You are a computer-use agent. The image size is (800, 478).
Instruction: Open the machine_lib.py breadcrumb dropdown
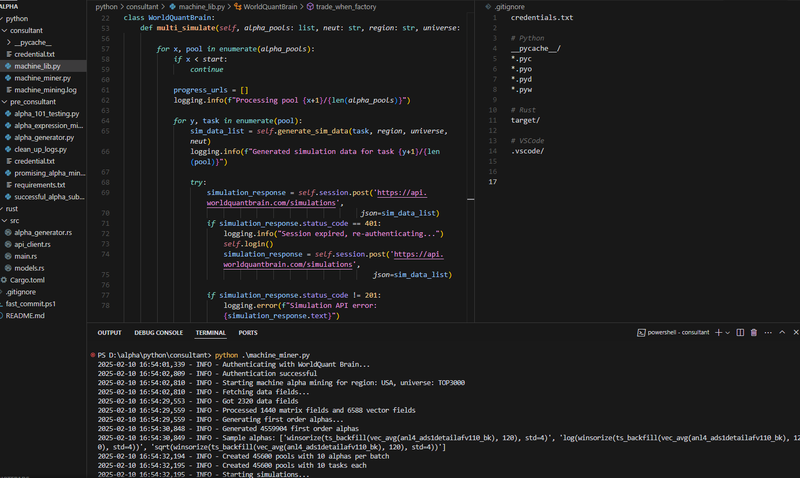coord(201,7)
